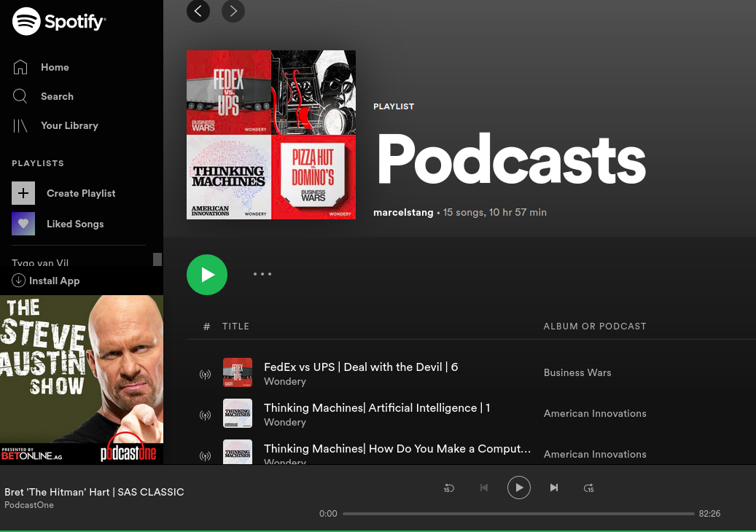Open Search in the sidebar
The width and height of the screenshot is (756, 532).
57,96
